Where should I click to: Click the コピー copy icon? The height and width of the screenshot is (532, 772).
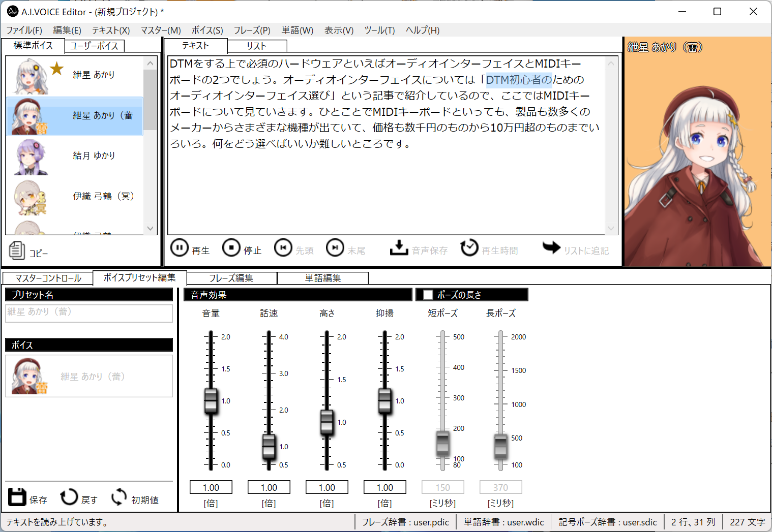click(x=17, y=250)
